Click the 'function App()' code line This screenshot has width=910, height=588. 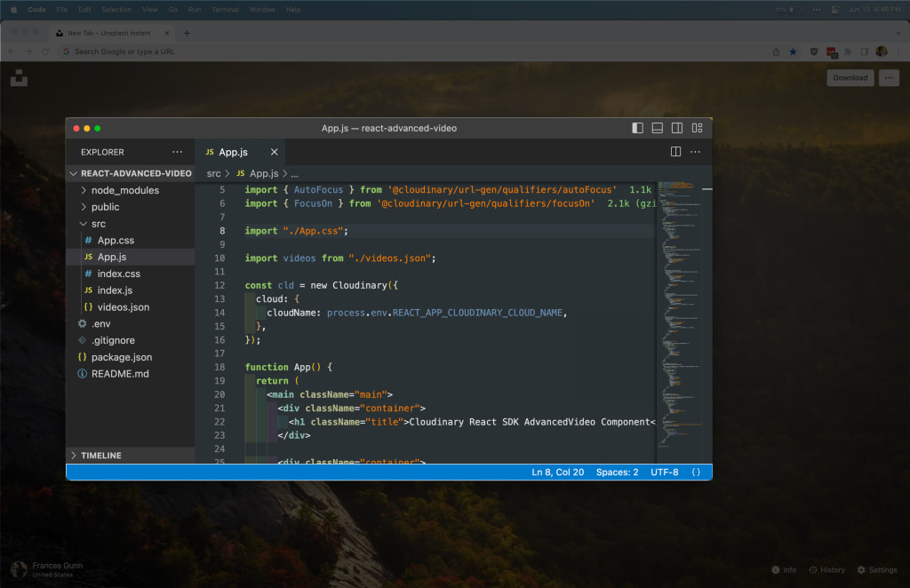tap(289, 367)
